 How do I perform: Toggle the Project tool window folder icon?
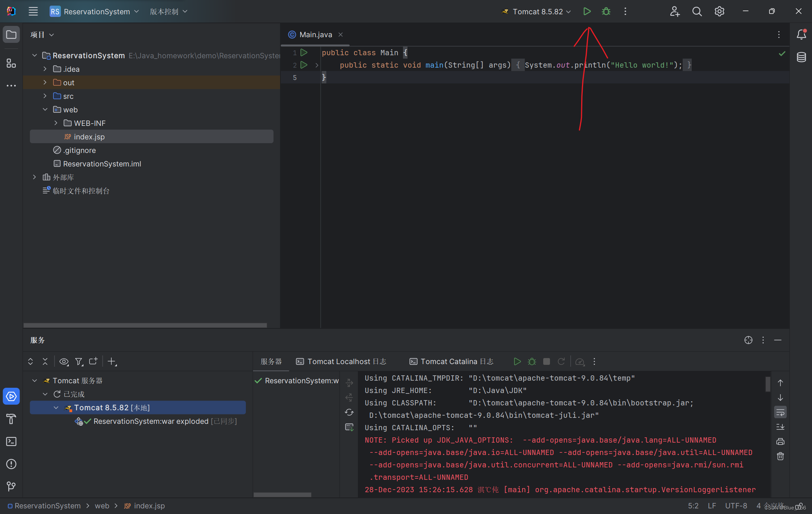tap(11, 35)
